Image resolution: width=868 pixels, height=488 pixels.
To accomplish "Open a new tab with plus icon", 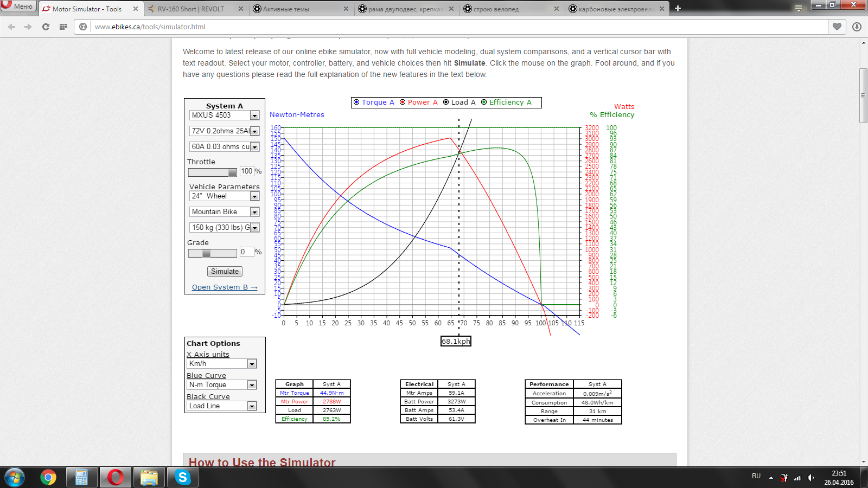I will pyautogui.click(x=678, y=9).
